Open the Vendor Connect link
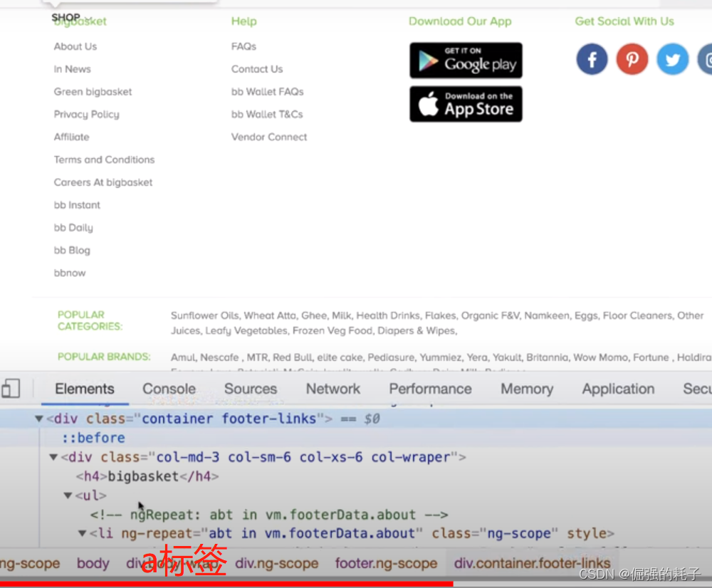 click(x=269, y=137)
